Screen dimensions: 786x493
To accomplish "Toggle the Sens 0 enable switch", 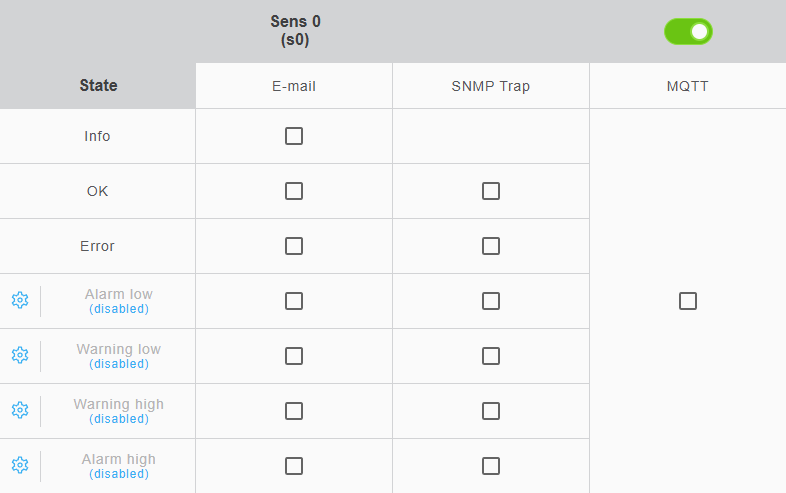I will [688, 32].
